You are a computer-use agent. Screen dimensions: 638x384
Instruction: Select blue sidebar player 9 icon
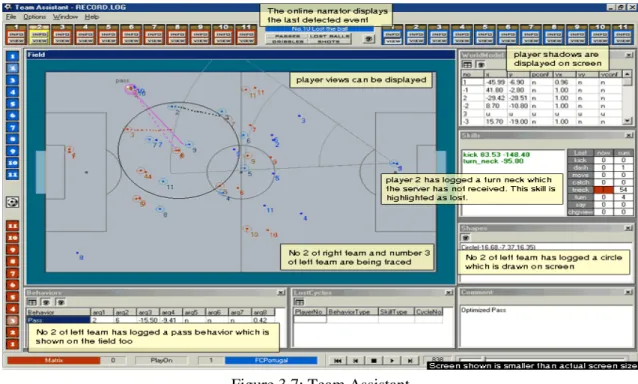(12, 151)
